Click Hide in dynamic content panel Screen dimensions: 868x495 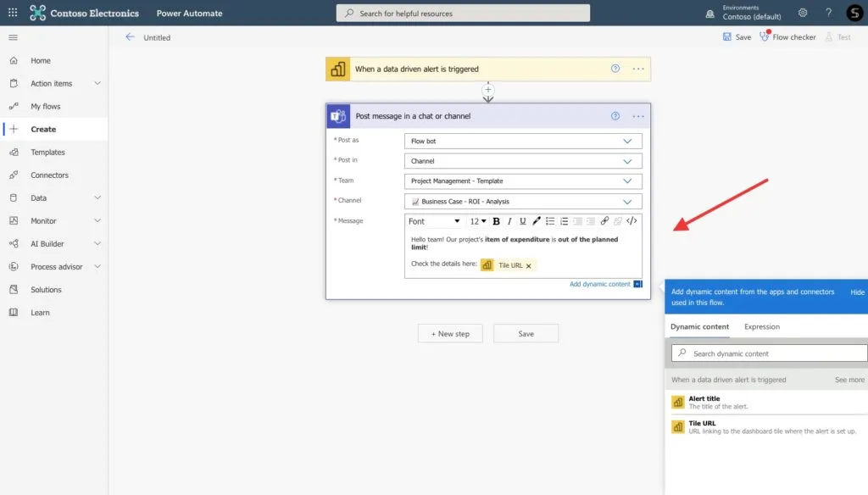pos(857,292)
